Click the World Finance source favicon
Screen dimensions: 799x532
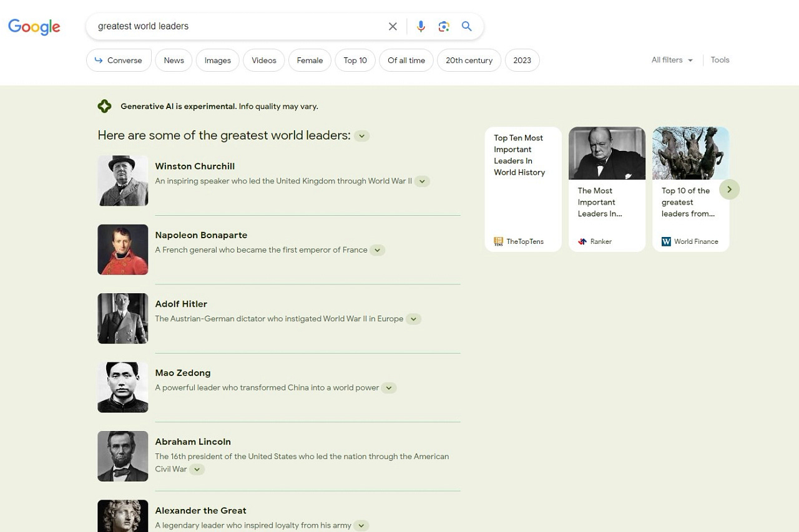pyautogui.click(x=666, y=241)
